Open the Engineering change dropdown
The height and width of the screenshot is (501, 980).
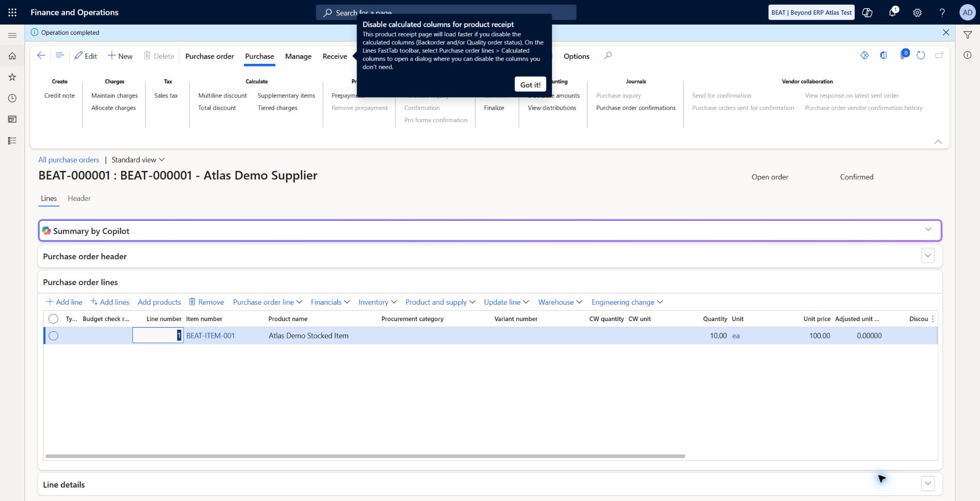click(x=627, y=302)
